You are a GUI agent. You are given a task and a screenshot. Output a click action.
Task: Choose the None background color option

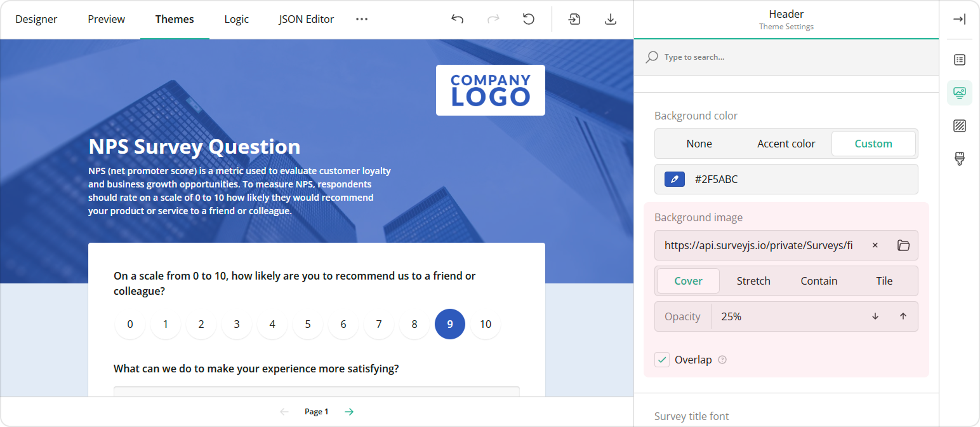coord(699,144)
